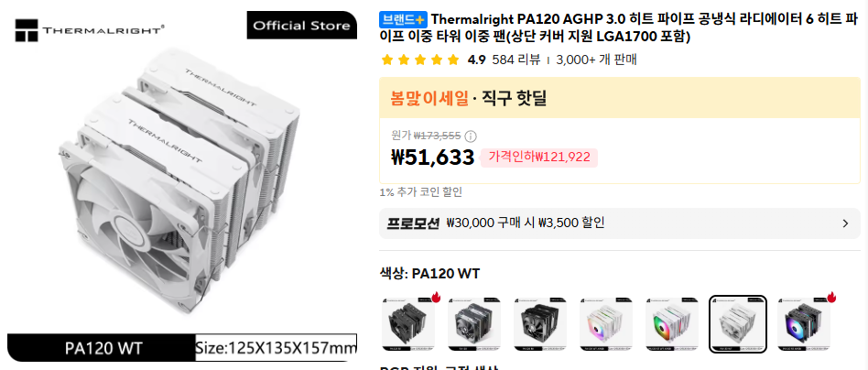Click the 3,000+ 개 판매 sold count
Viewport: 868px width, 370px height.
(x=596, y=60)
